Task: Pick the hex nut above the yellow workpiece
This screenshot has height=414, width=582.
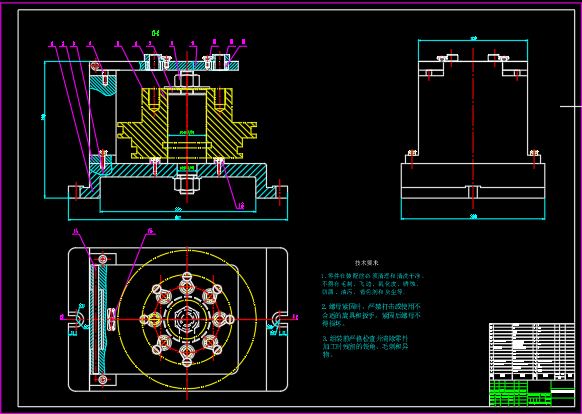Action: coord(187,80)
